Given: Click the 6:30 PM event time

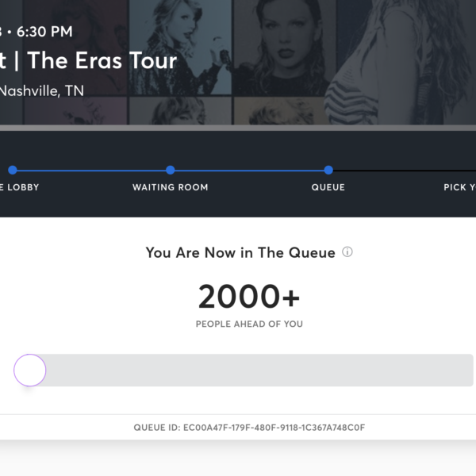Looking at the screenshot, I should pyautogui.click(x=44, y=32).
